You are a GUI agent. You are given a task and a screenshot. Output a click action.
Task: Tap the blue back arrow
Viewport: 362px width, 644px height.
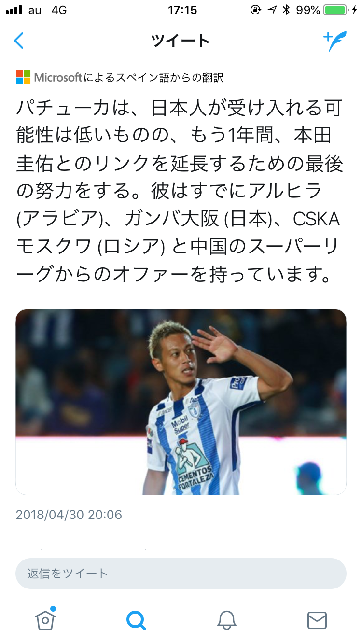pos(19,41)
